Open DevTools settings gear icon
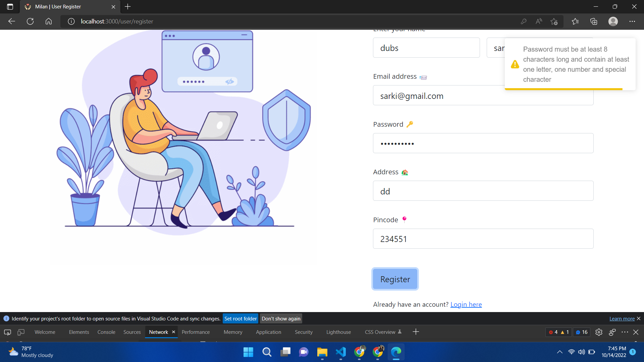This screenshot has height=362, width=644. (599, 332)
